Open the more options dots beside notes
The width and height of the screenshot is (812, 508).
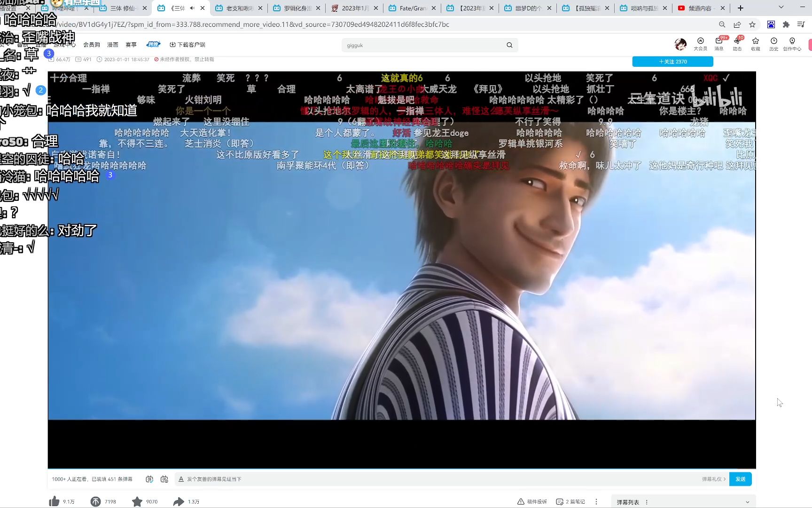coord(596,501)
